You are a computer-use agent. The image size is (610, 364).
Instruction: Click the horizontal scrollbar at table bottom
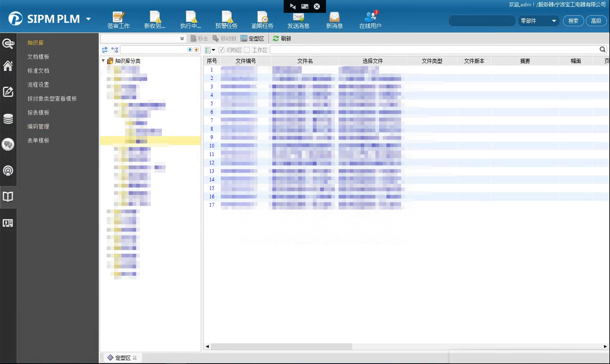pyautogui.click(x=281, y=346)
